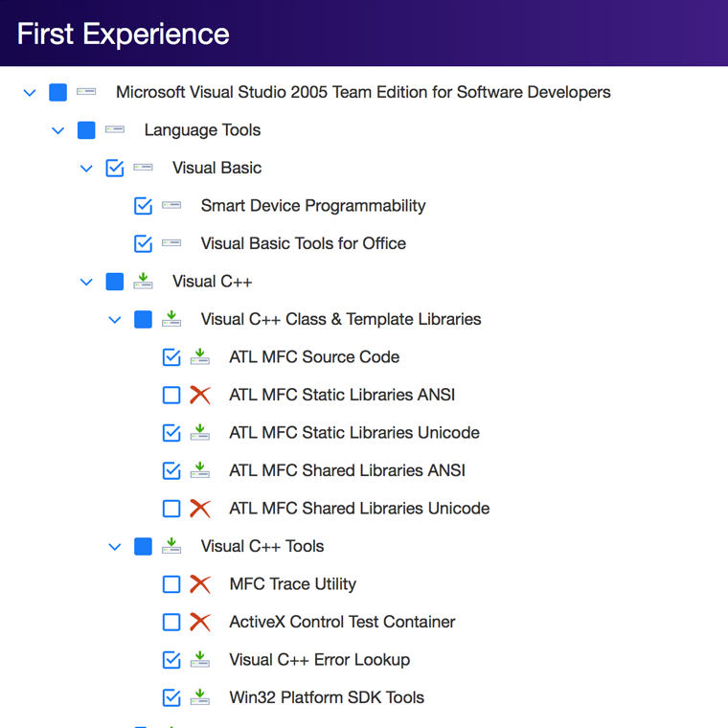Select the Visual Basic Tools for Office label
This screenshot has width=728, height=728.
pyautogui.click(x=304, y=243)
